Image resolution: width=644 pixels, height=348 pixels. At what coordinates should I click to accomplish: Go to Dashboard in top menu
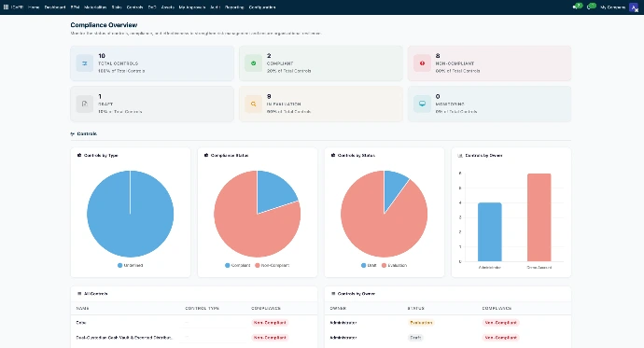pos(55,7)
